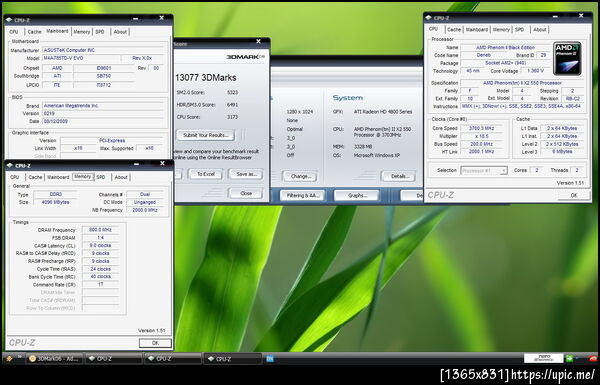600x385 pixels.
Task: Open Memory tab in the right CPU-Z window
Action: [x=501, y=29]
